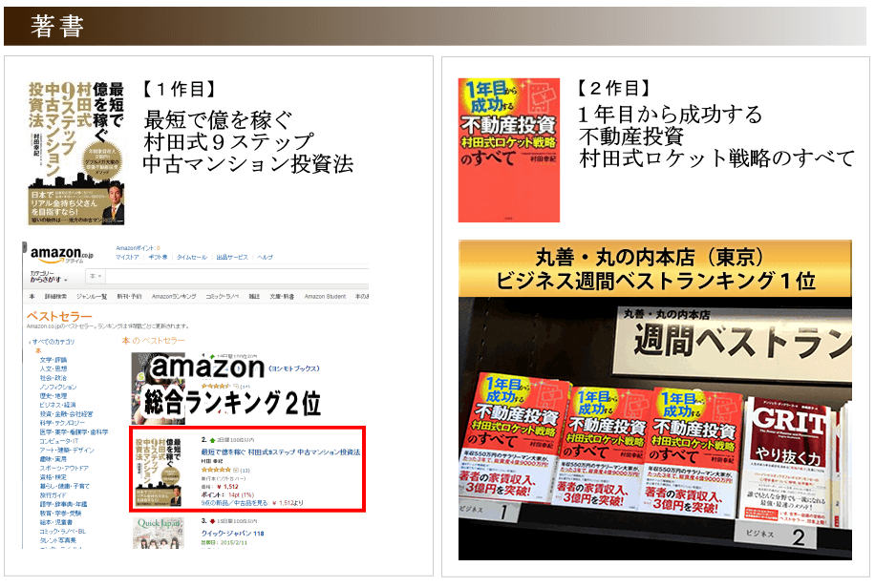
Task: Select the 詳細検索 menu item
Action: 55,296
